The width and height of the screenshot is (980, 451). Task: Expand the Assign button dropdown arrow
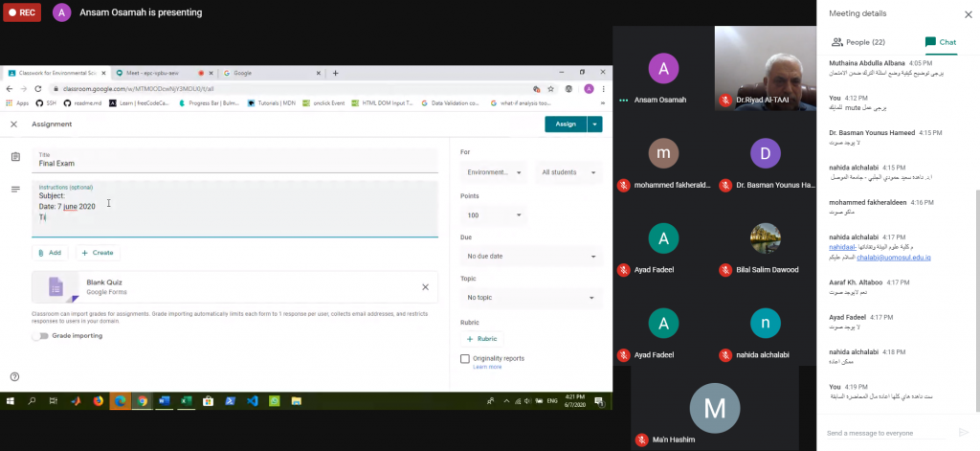click(595, 124)
